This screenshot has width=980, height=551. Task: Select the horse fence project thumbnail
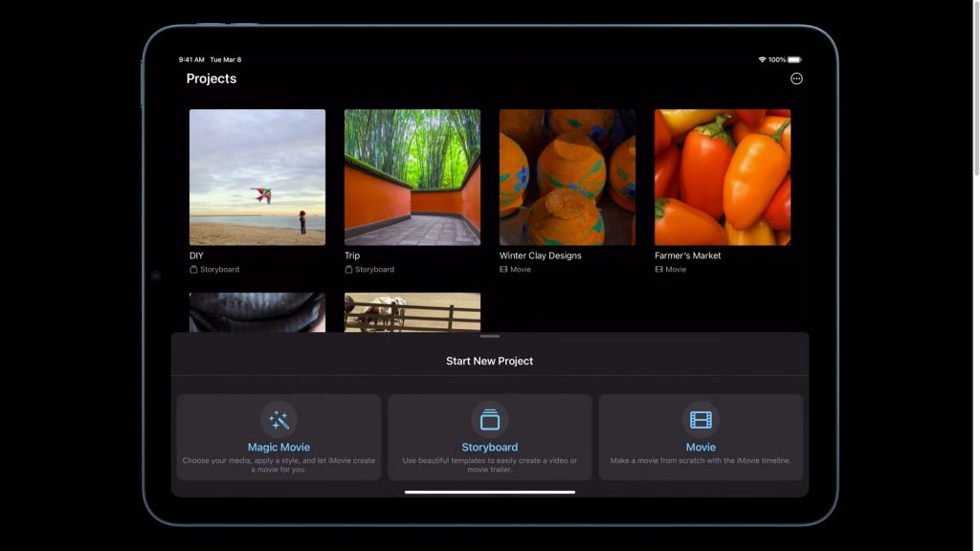tap(412, 312)
